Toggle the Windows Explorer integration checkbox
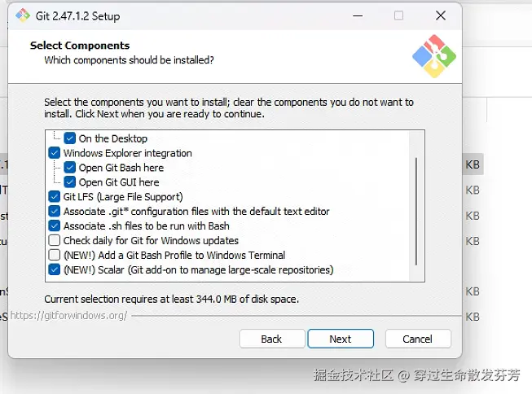The image size is (532, 394). (55, 153)
